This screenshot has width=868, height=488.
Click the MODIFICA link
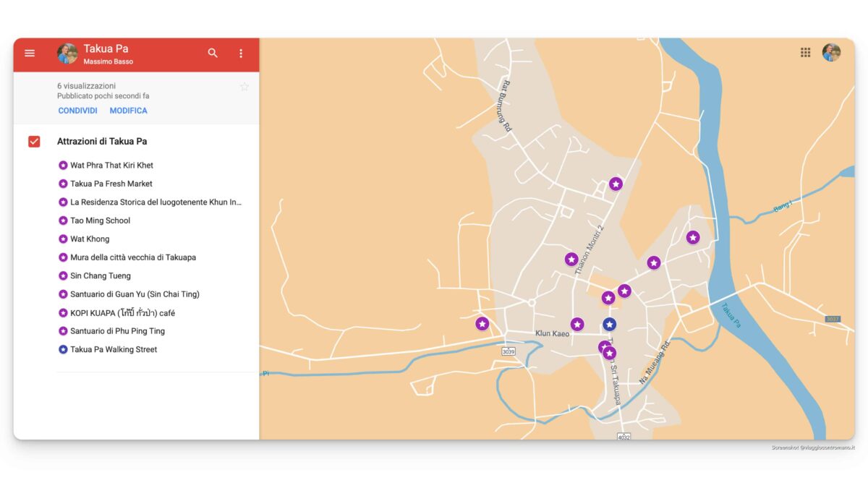128,110
